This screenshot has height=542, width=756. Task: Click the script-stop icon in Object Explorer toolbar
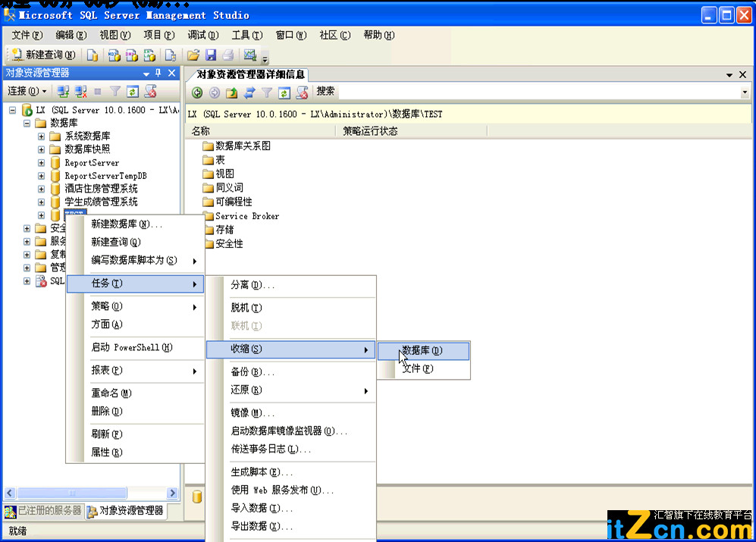150,91
